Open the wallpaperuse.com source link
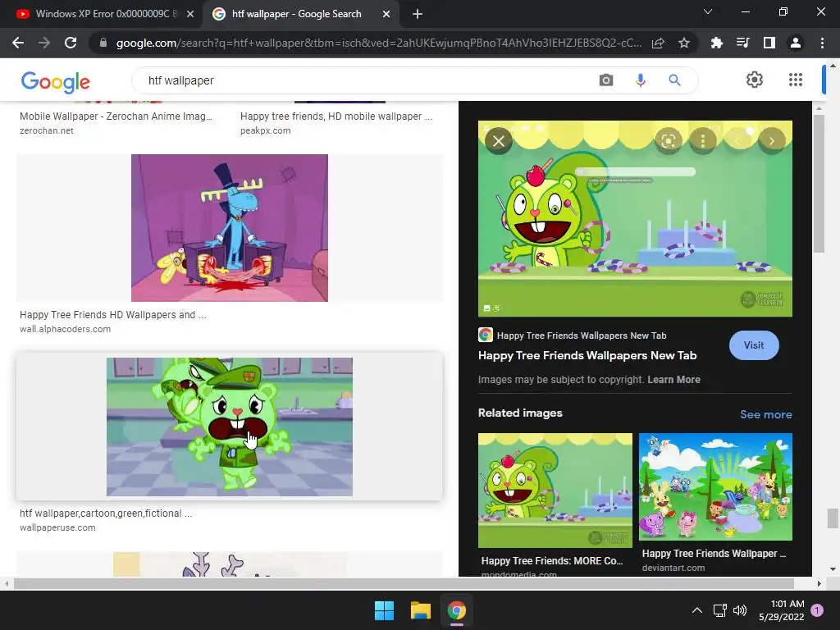Screen dimensions: 840x630 pos(57,527)
